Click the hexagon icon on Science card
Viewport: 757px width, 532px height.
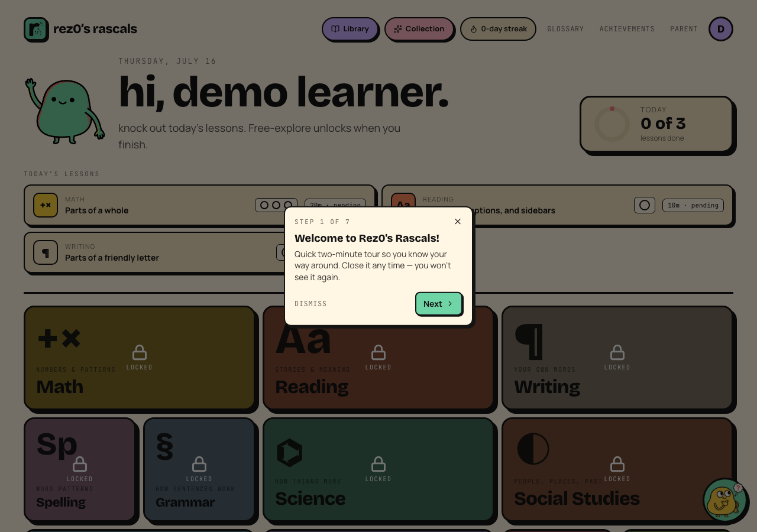pos(290,453)
